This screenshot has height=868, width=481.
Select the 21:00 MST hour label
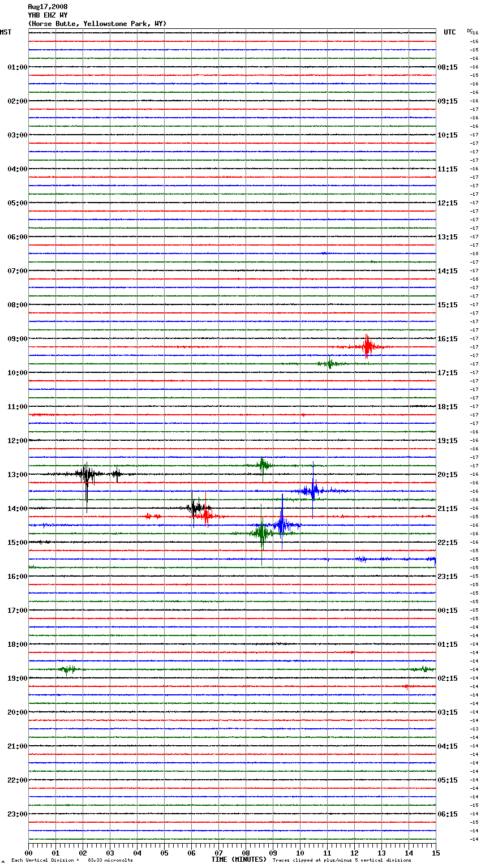pos(17,746)
